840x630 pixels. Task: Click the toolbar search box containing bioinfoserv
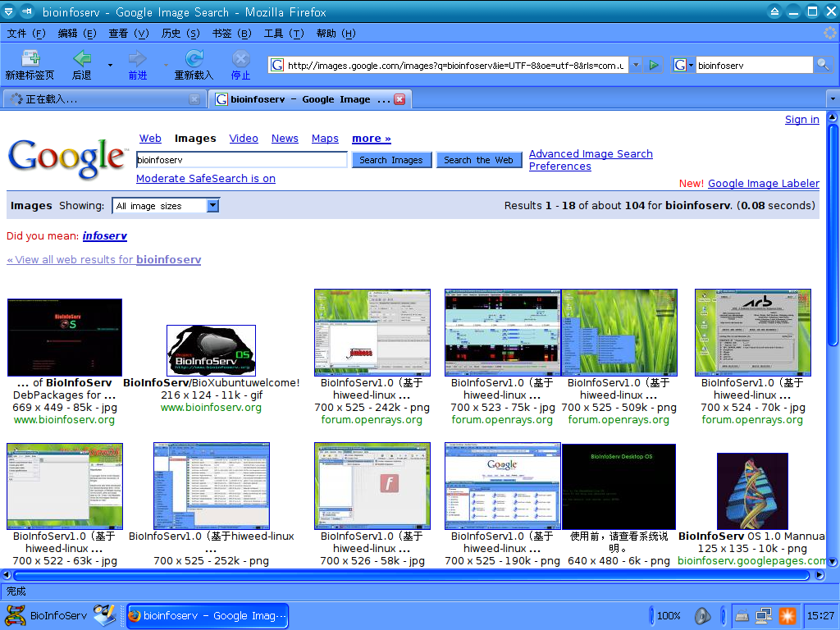[x=755, y=66]
